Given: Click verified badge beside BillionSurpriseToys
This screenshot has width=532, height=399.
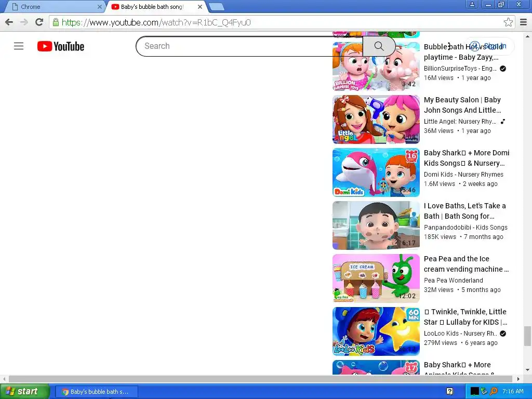Looking at the screenshot, I should click(503, 69).
